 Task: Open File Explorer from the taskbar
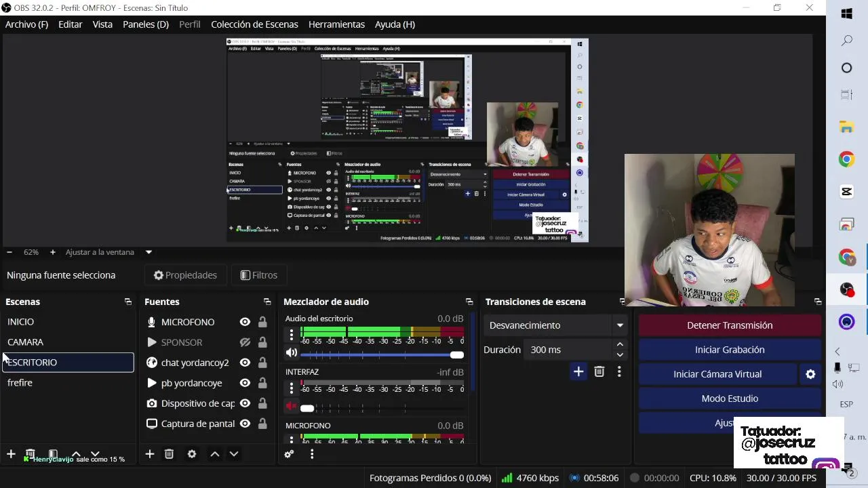847,127
